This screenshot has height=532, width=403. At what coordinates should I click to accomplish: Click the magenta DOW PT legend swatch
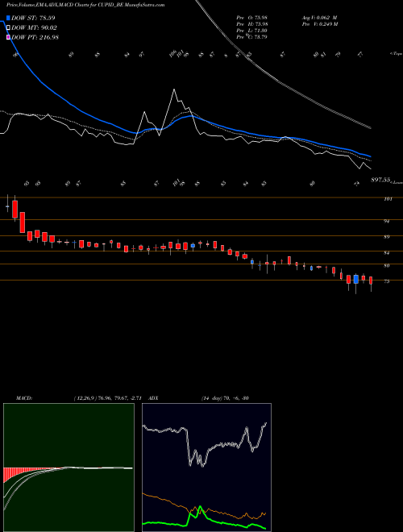[x=9, y=37]
